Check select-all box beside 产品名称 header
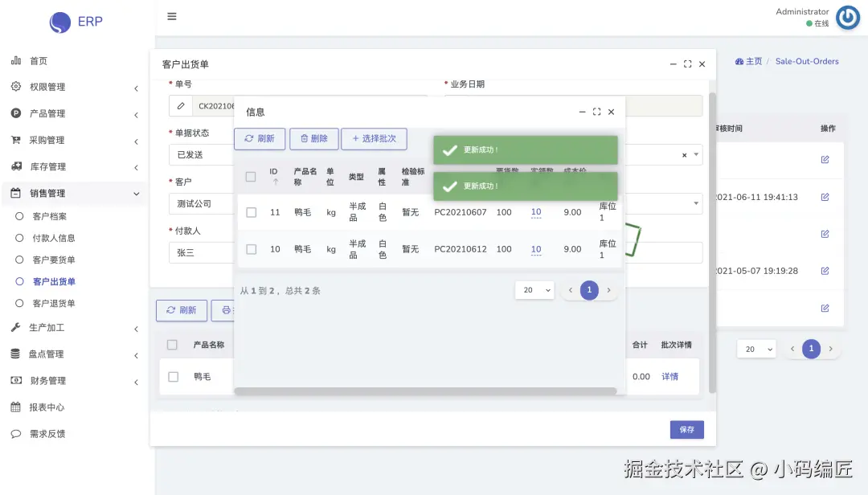The width and height of the screenshot is (868, 495). pos(172,345)
